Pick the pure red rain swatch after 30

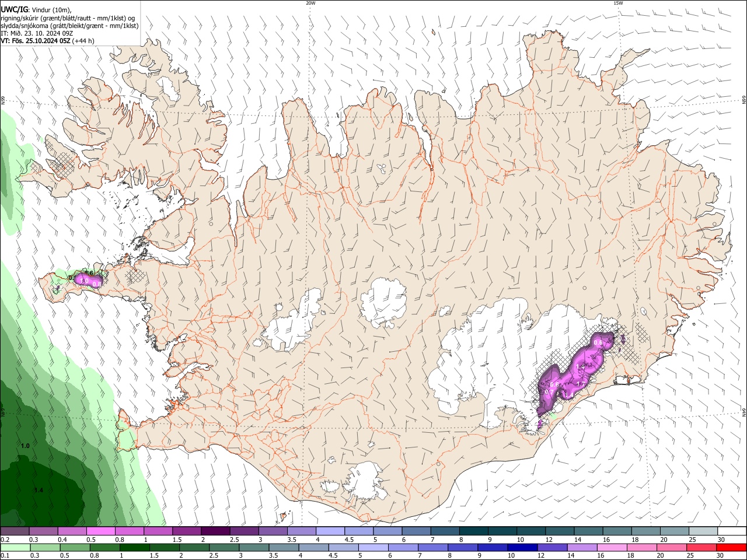[x=732, y=547]
